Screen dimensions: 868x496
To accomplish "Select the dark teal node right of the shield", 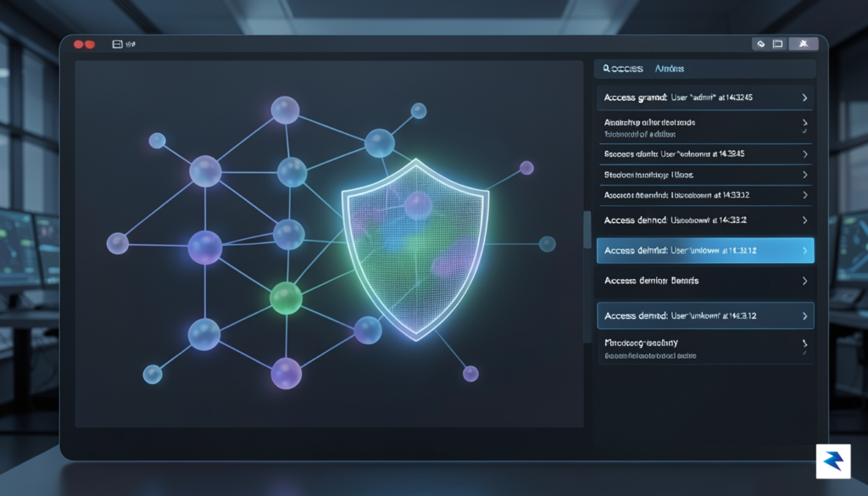I will pos(547,243).
